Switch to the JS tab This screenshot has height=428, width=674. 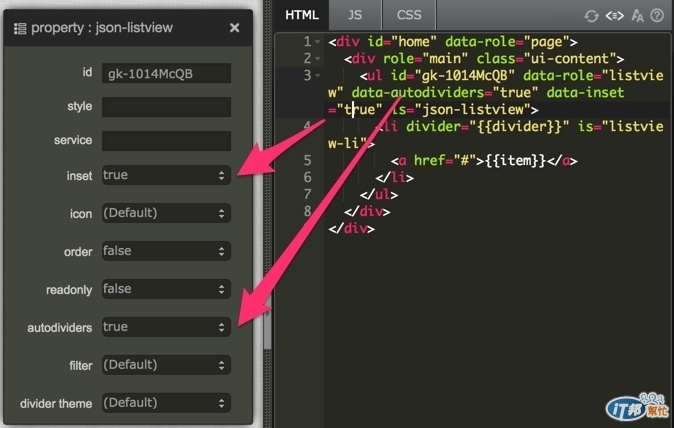355,15
